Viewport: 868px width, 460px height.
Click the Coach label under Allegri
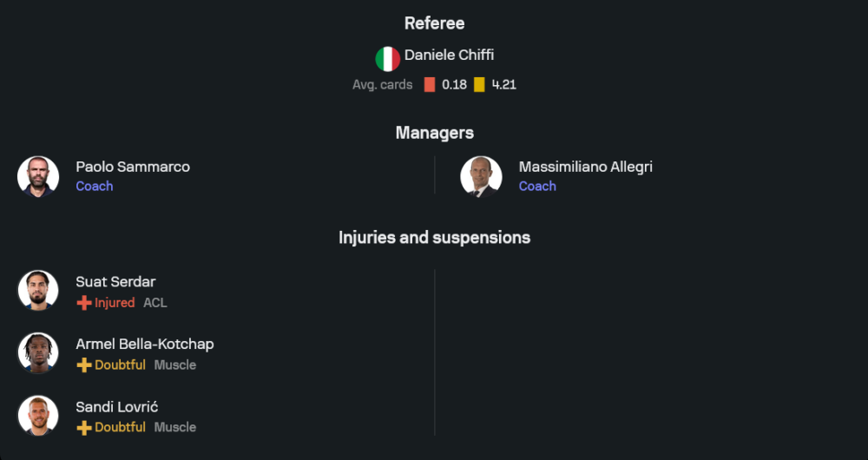[537, 186]
